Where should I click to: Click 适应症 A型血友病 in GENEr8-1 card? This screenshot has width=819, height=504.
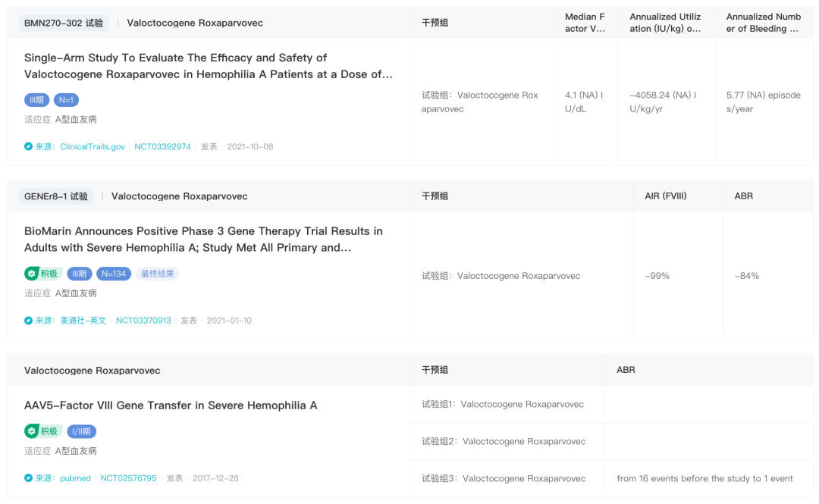pyautogui.click(x=61, y=293)
